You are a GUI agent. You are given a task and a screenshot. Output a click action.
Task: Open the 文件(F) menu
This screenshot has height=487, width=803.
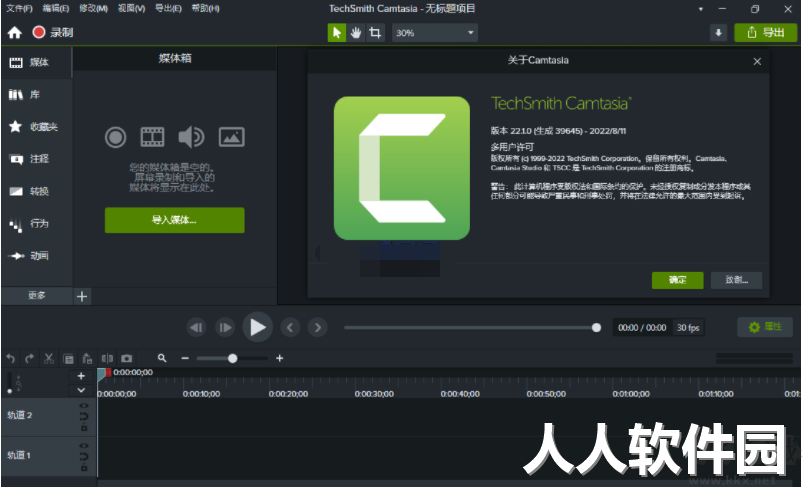(x=19, y=9)
